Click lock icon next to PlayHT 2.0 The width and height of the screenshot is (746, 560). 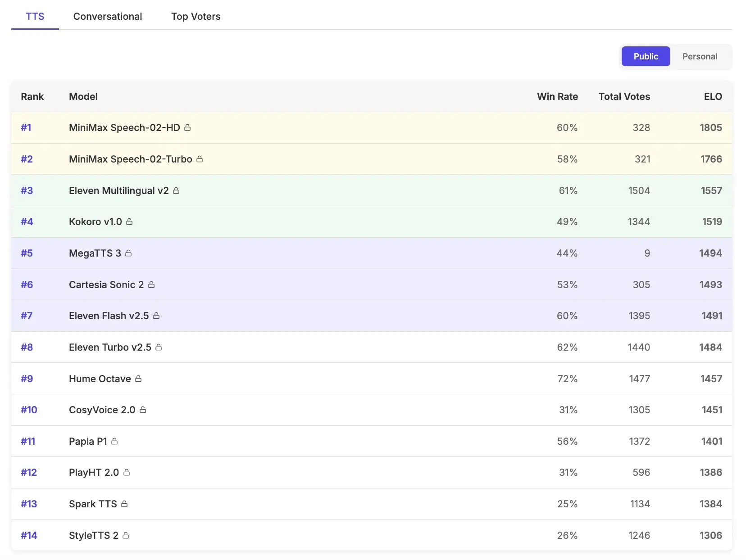point(127,473)
